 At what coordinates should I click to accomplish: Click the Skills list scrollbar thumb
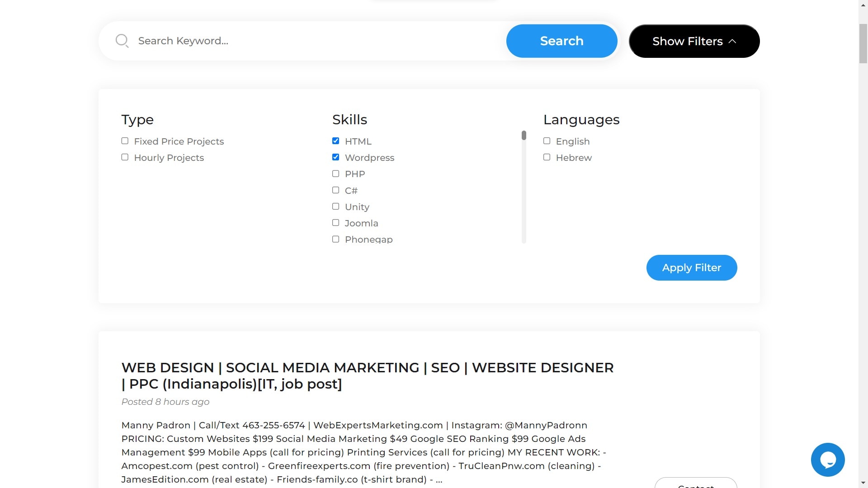pos(524,136)
